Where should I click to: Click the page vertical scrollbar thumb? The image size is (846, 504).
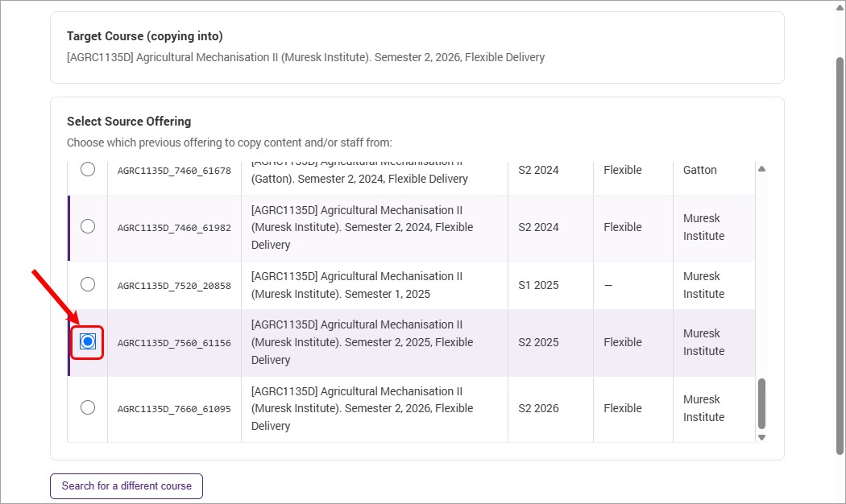tap(840, 256)
